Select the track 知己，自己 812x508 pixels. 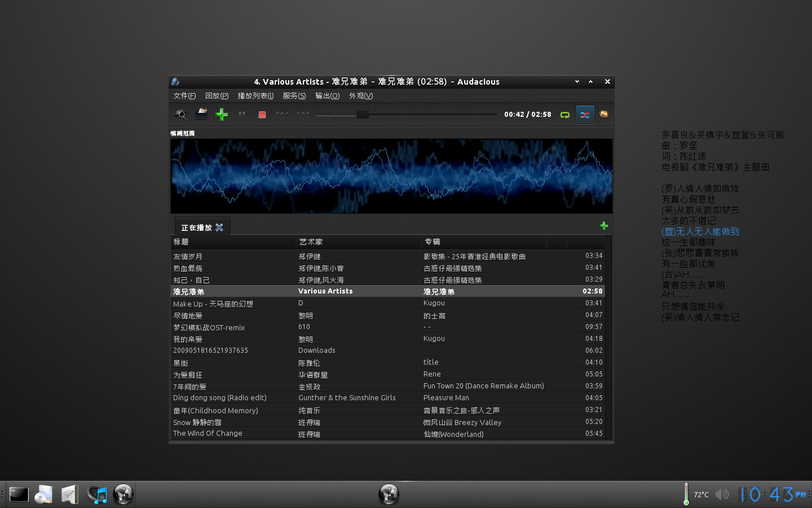pyautogui.click(x=388, y=280)
